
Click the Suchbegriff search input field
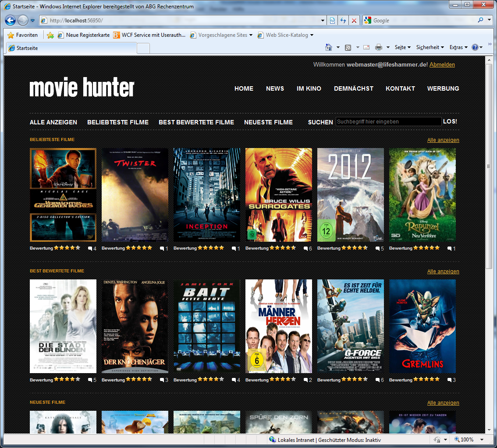(388, 122)
